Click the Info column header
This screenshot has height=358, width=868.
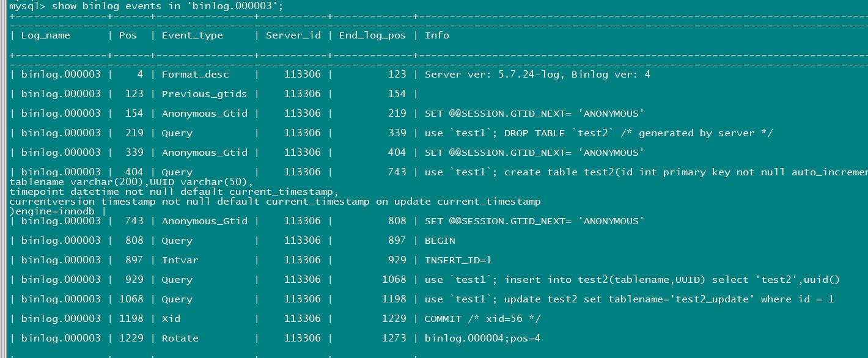pos(437,35)
